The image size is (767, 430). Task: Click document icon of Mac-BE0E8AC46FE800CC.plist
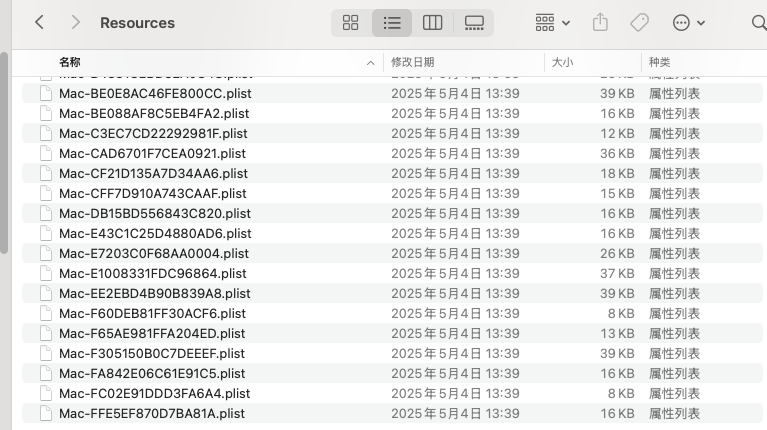tap(46, 93)
